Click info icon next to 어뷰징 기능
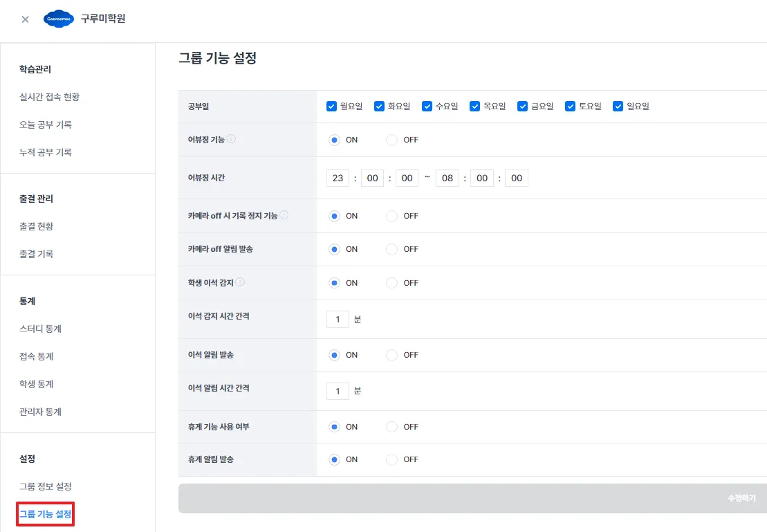Image resolution: width=767 pixels, height=532 pixels. [231, 139]
